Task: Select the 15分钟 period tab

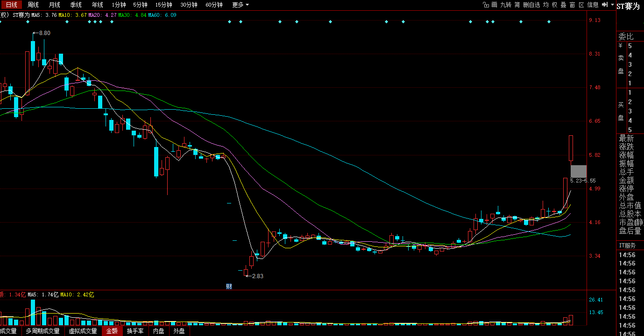Action: click(163, 5)
